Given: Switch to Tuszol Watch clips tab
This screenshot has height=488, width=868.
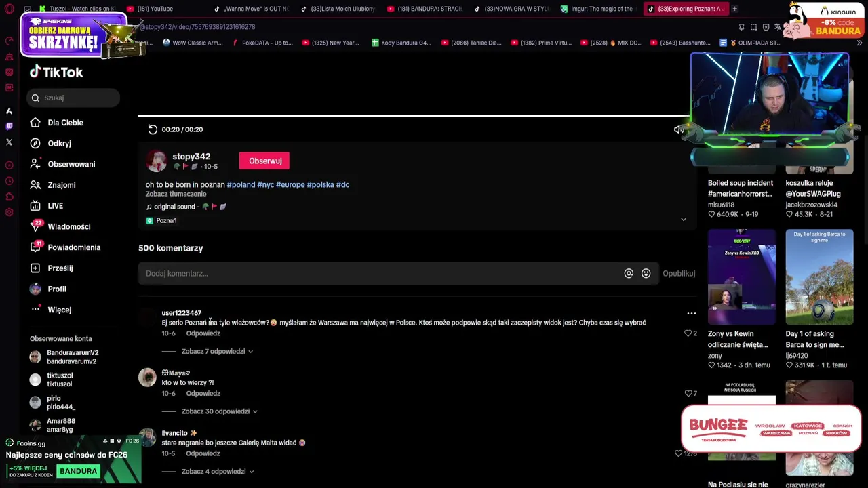Looking at the screenshot, I should [77, 9].
